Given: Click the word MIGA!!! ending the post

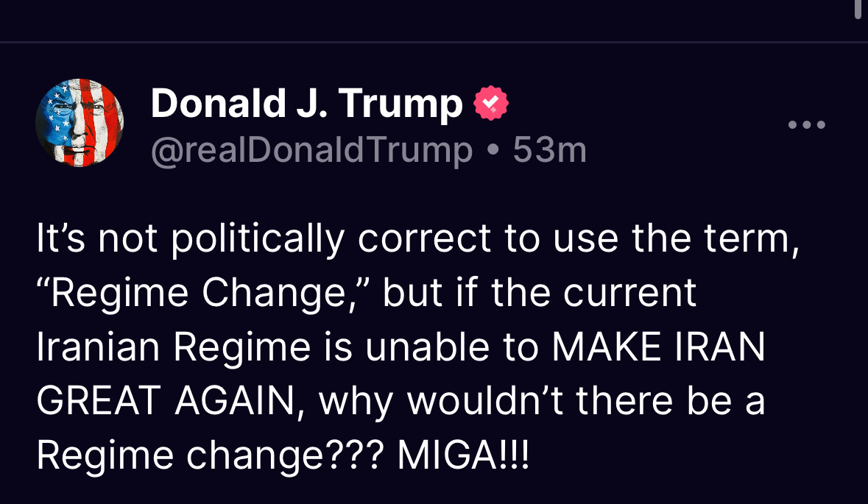Looking at the screenshot, I should [x=462, y=456].
